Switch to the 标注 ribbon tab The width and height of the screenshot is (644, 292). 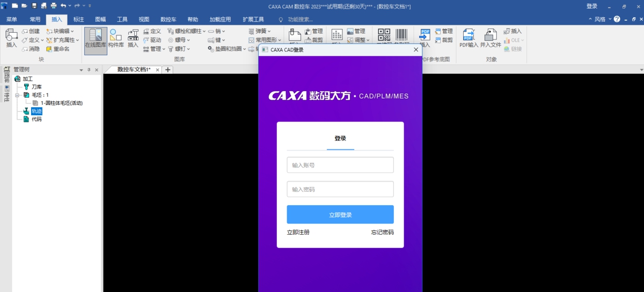click(x=78, y=19)
